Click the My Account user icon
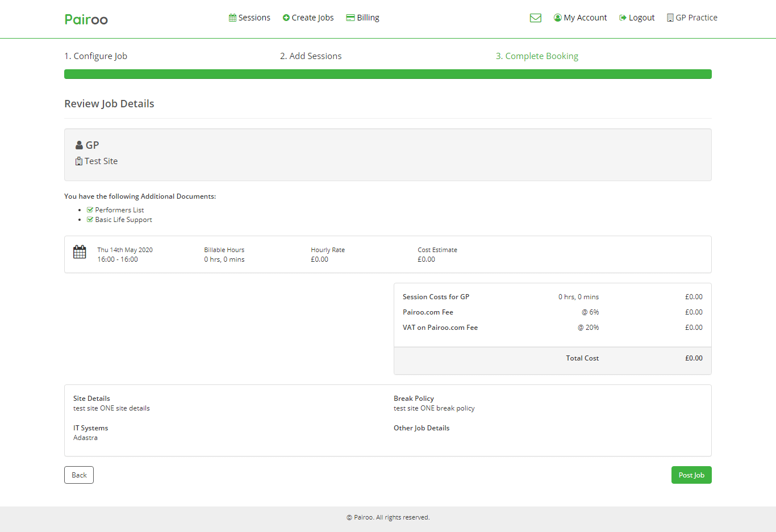This screenshot has height=532, width=776. tap(557, 18)
